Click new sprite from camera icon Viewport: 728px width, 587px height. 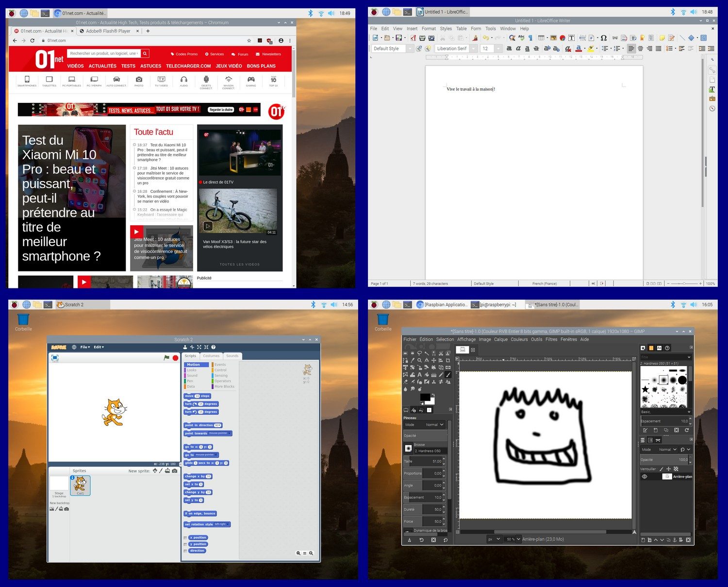(175, 471)
